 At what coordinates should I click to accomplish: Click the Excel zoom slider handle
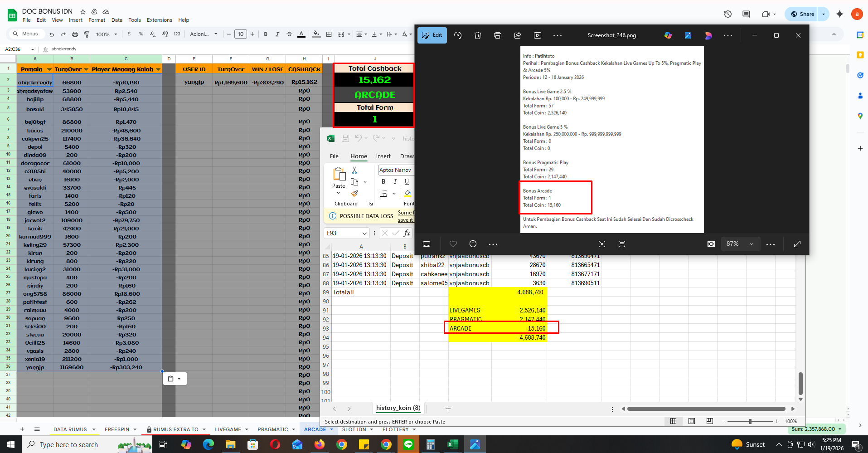pyautogui.click(x=750, y=421)
